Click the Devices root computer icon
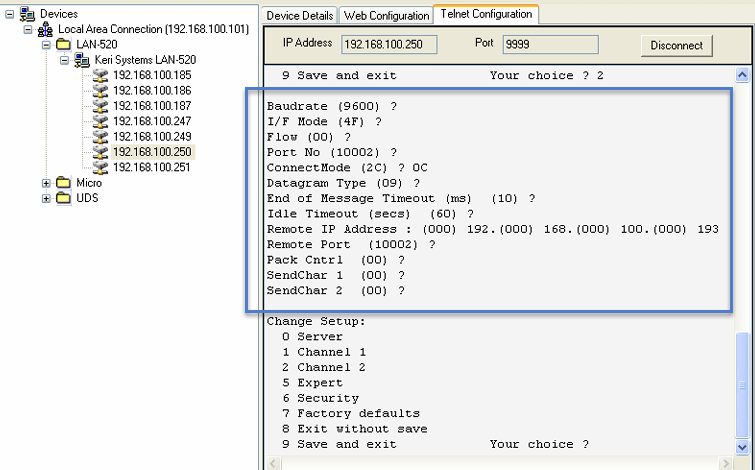 point(27,14)
